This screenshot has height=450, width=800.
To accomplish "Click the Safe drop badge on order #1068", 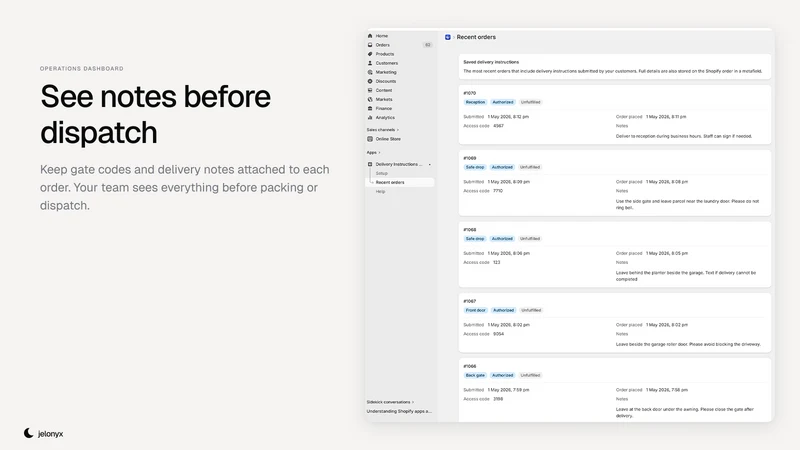I will (474, 239).
